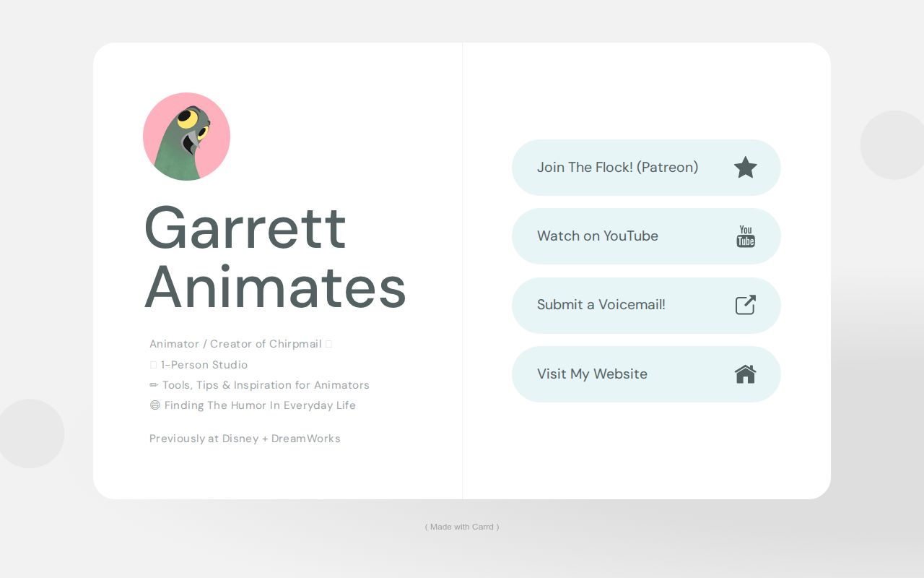This screenshot has width=924, height=578.
Task: Click the Tools, Tips & Inspiration text
Action: pyautogui.click(x=266, y=385)
